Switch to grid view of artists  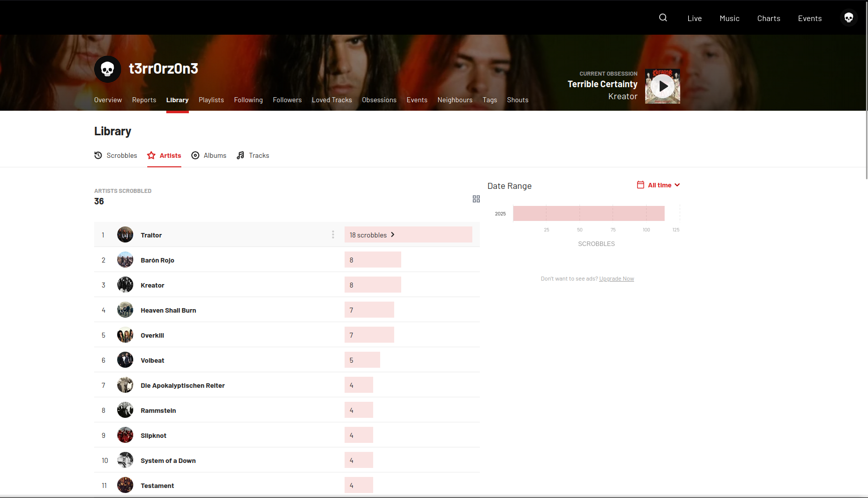476,199
